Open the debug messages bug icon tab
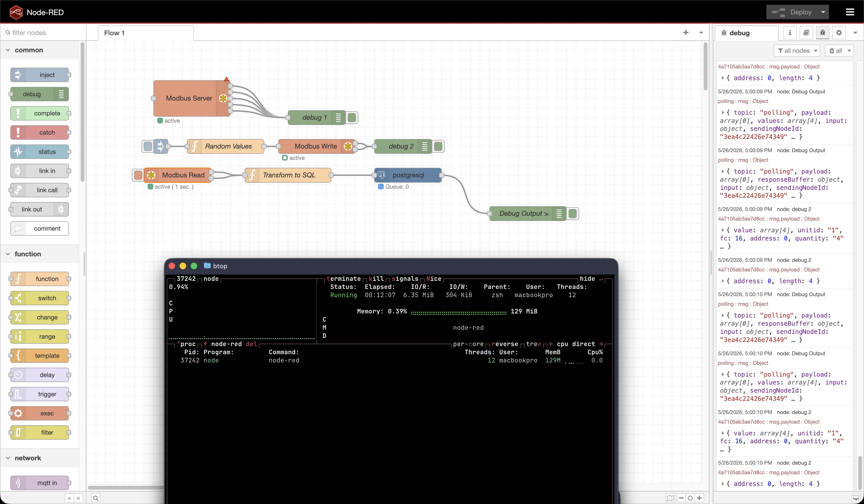Viewport: 864px width, 504px height. (x=822, y=33)
